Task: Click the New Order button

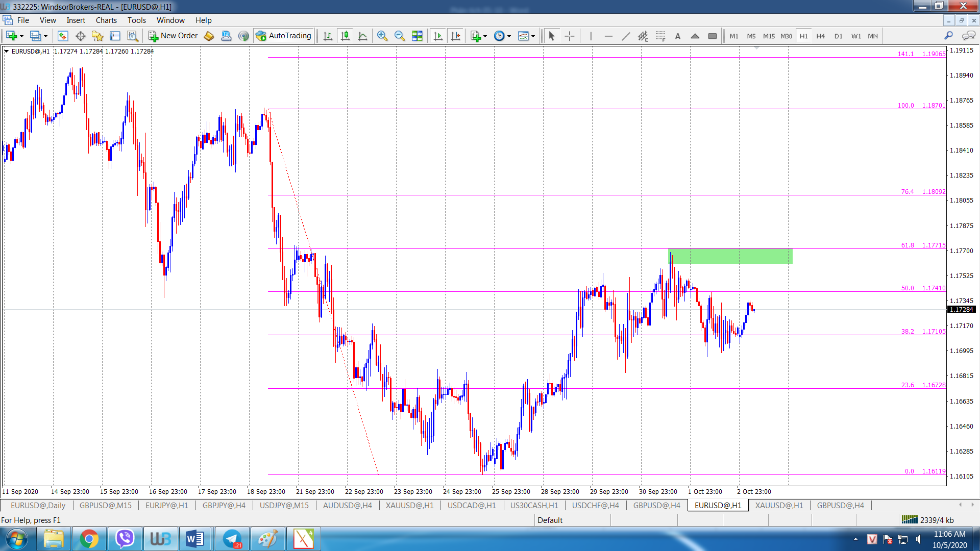Action: tap(173, 36)
